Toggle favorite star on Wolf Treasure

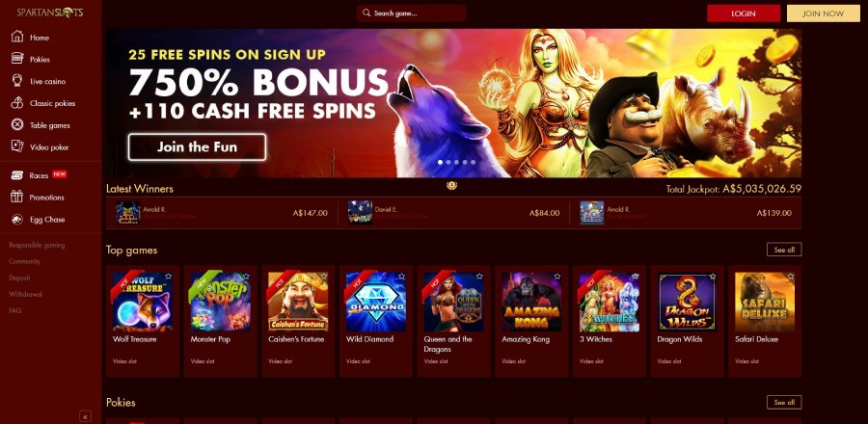168,276
